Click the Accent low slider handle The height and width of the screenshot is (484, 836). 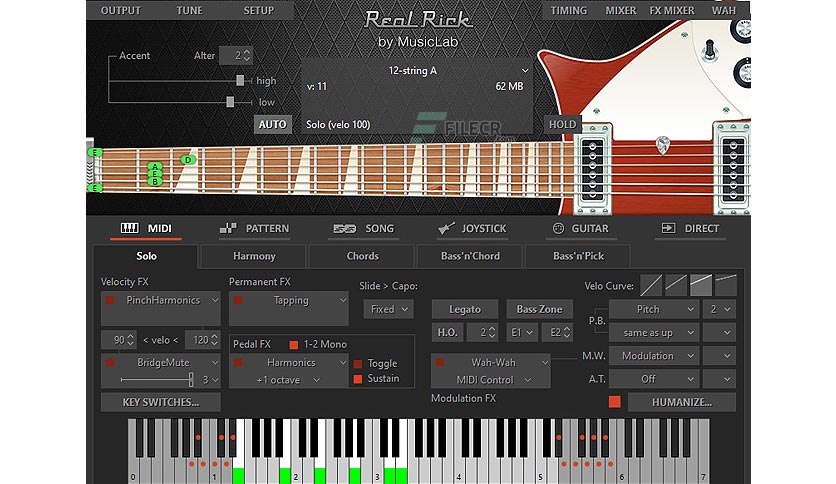(230, 102)
